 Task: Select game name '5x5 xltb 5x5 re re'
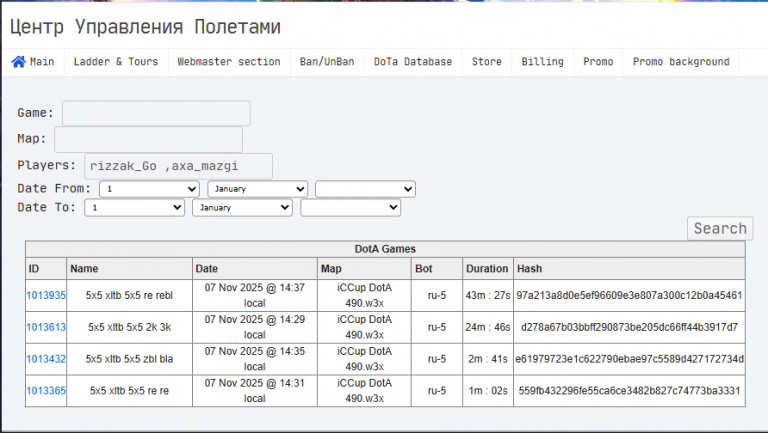point(129,391)
